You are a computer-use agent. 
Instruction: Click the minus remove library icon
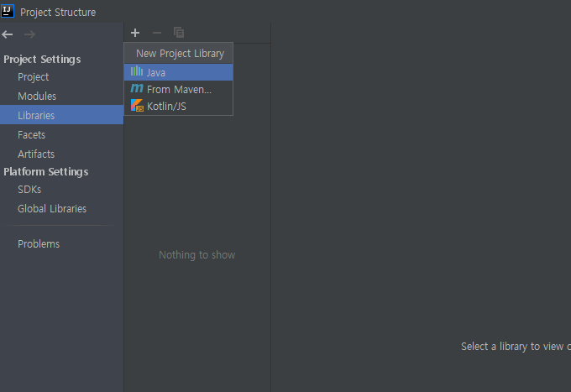(157, 33)
